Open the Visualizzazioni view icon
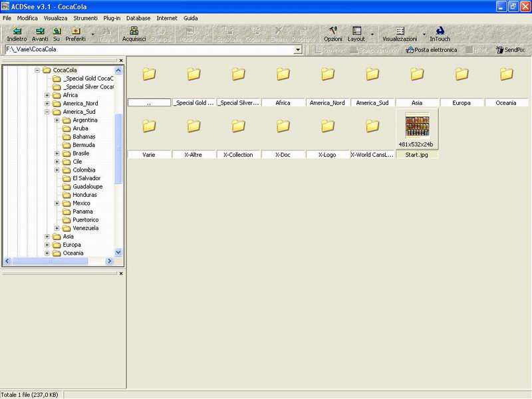 pos(400,31)
